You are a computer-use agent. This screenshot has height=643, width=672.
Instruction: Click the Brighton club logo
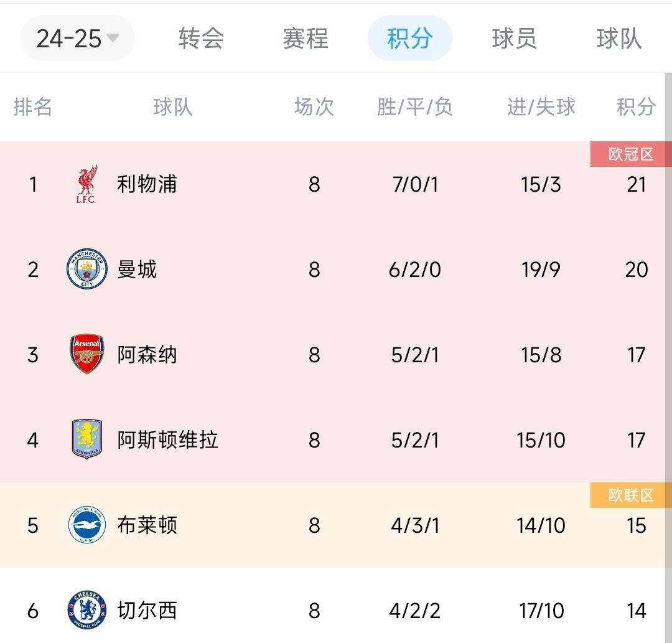(86, 525)
